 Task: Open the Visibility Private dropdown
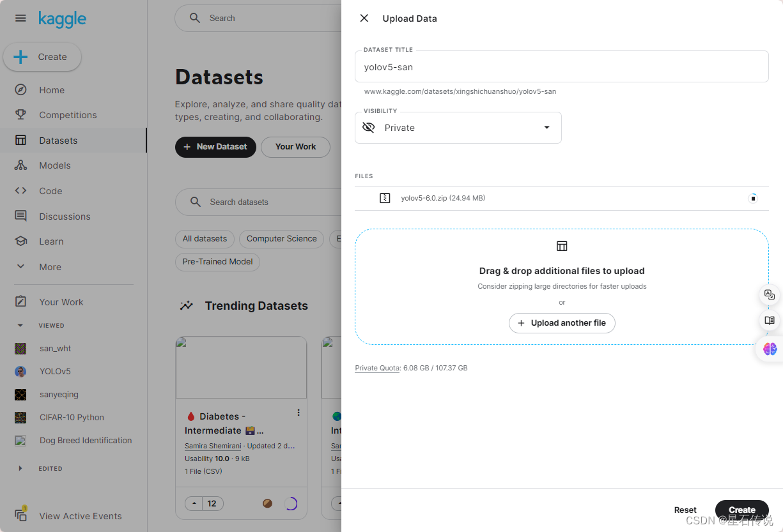458,128
